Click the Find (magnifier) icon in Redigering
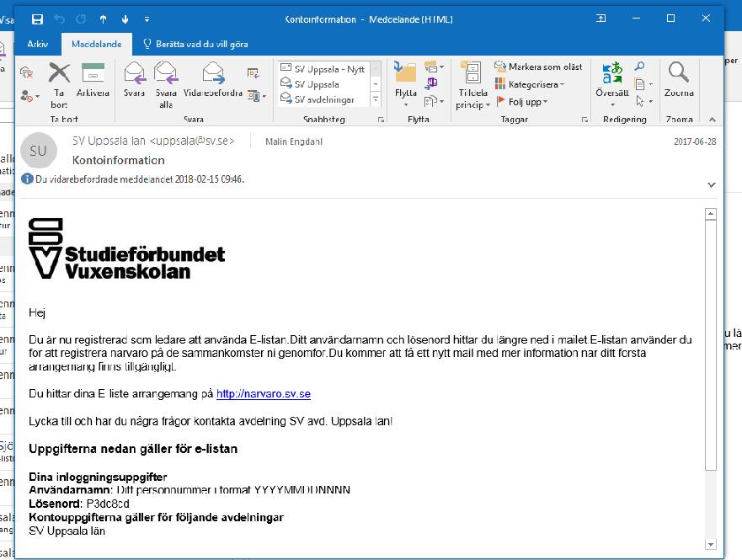The width and height of the screenshot is (742, 560). click(639, 66)
